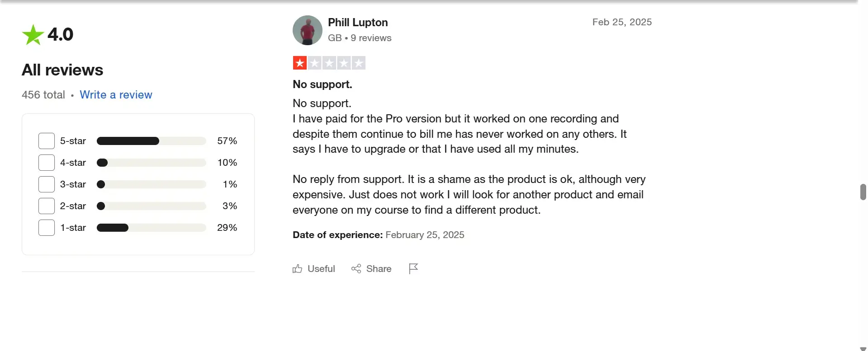
Task: Click the one-star rating stars on the review
Action: (329, 63)
